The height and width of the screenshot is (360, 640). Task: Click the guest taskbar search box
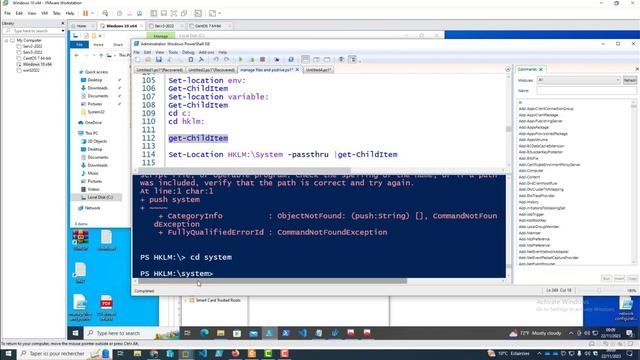(x=131, y=333)
